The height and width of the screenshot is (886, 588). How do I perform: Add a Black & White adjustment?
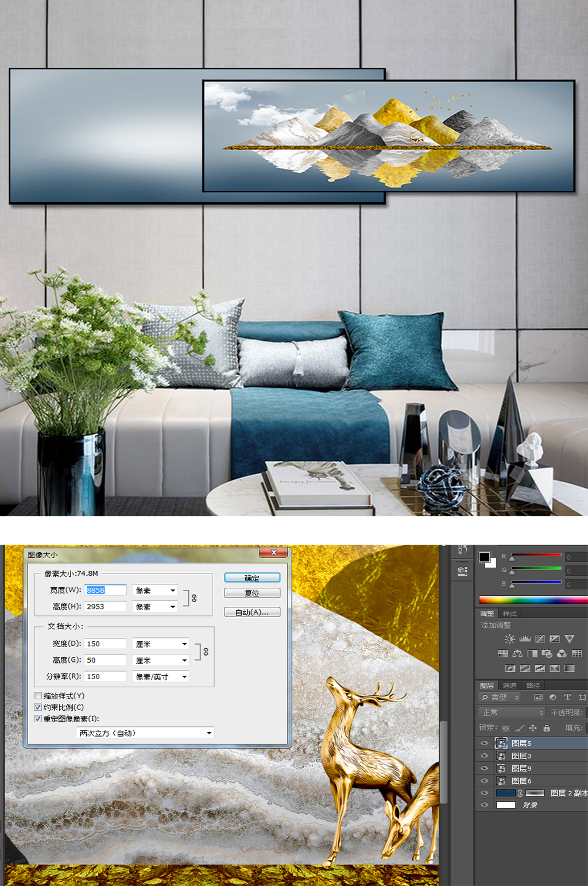click(532, 653)
